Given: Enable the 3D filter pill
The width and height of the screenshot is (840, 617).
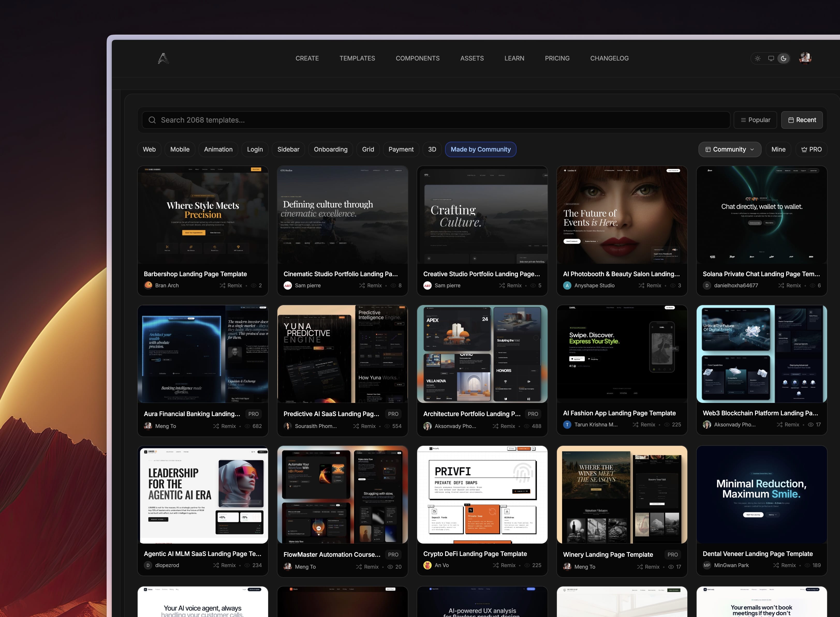Looking at the screenshot, I should click(x=432, y=149).
